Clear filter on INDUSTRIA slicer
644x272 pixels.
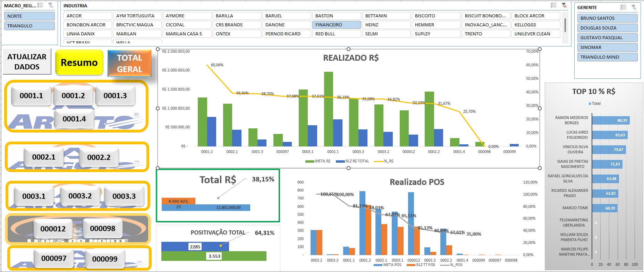pos(564,5)
